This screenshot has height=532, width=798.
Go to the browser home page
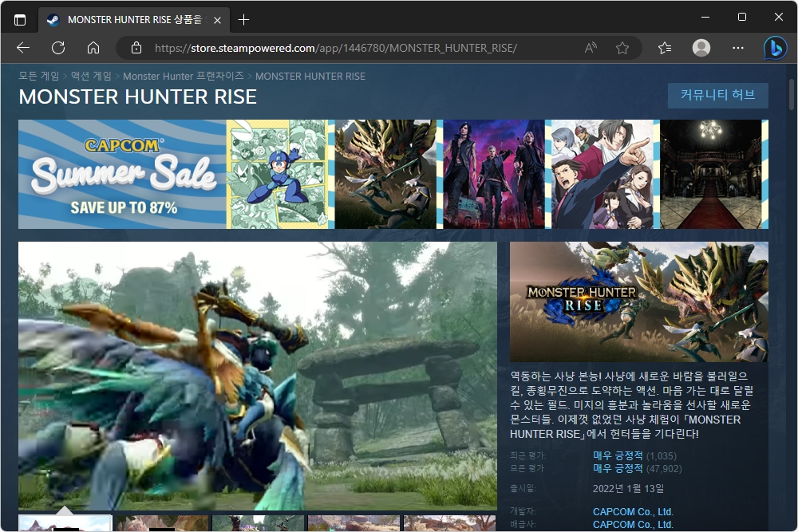click(93, 48)
